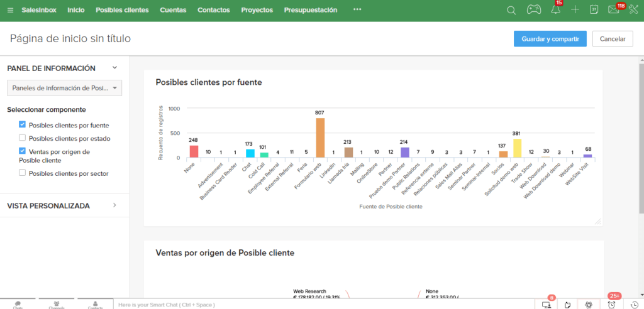Click 'Seleccionar componente' heading

47,109
